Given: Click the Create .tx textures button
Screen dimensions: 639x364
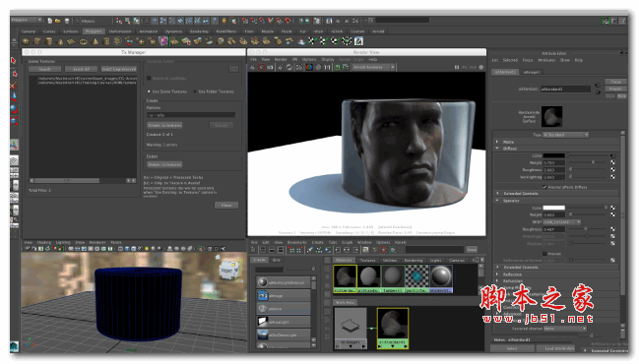Looking at the screenshot, I should [x=164, y=125].
